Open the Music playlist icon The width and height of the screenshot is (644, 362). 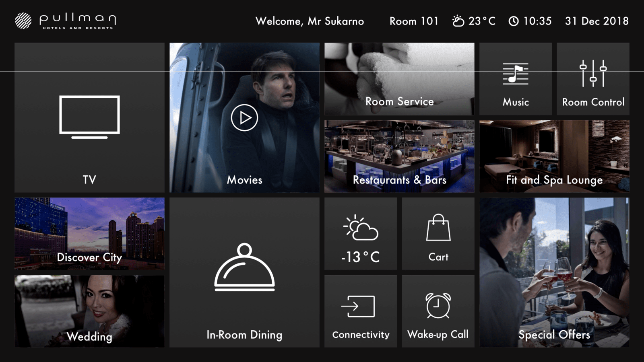[x=515, y=74]
